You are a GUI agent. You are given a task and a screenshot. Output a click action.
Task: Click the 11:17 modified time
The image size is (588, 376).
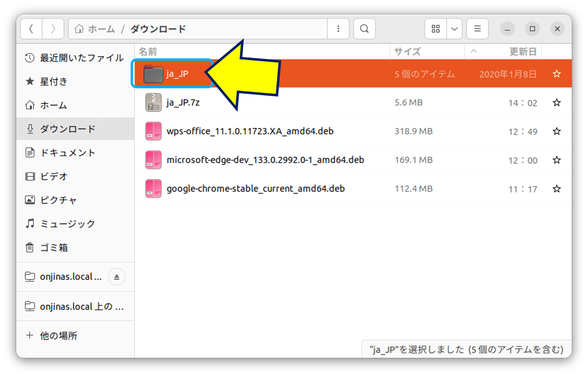tap(523, 189)
